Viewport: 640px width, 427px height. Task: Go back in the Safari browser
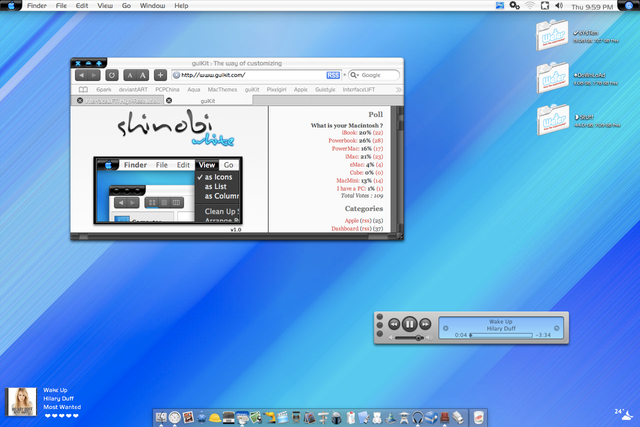[82, 75]
